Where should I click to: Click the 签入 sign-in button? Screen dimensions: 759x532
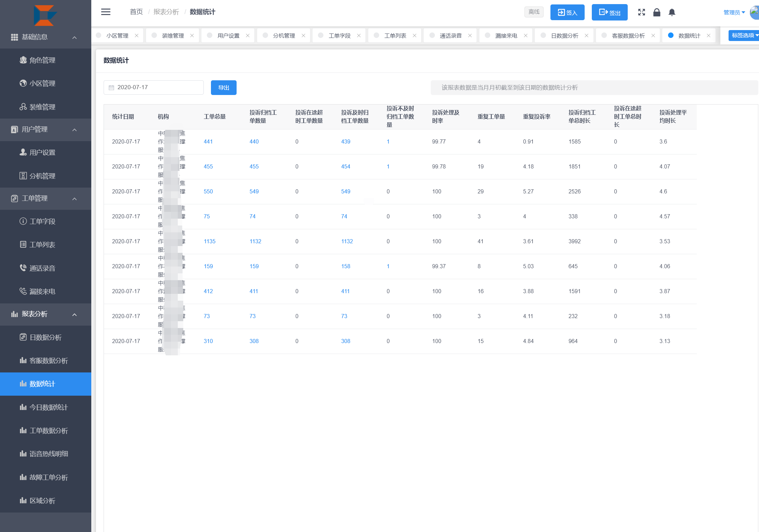(567, 13)
